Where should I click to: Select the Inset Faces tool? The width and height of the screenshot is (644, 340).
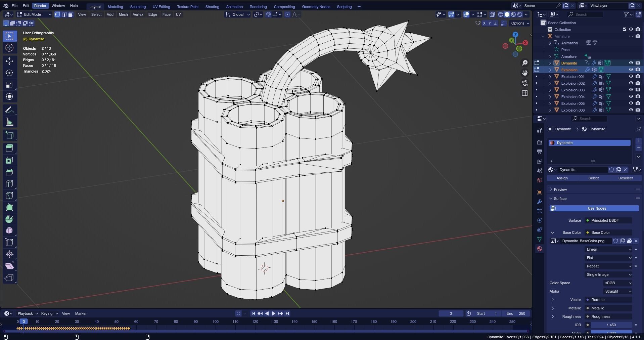[9, 160]
